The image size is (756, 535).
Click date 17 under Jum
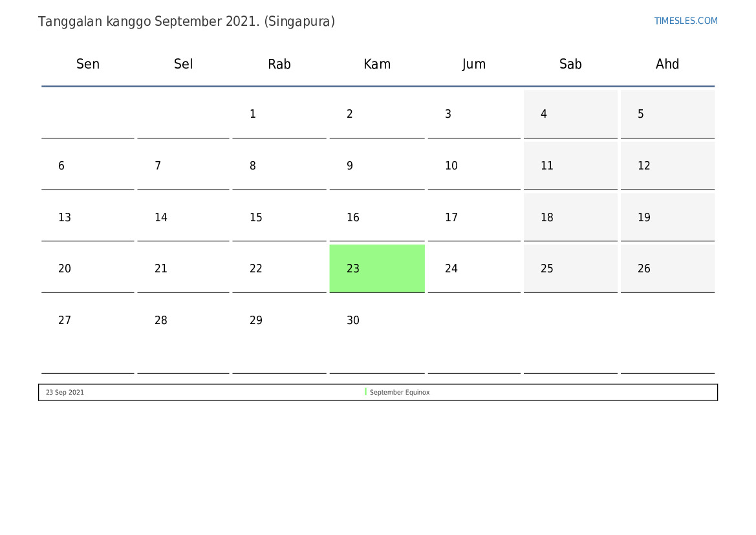[x=451, y=217]
